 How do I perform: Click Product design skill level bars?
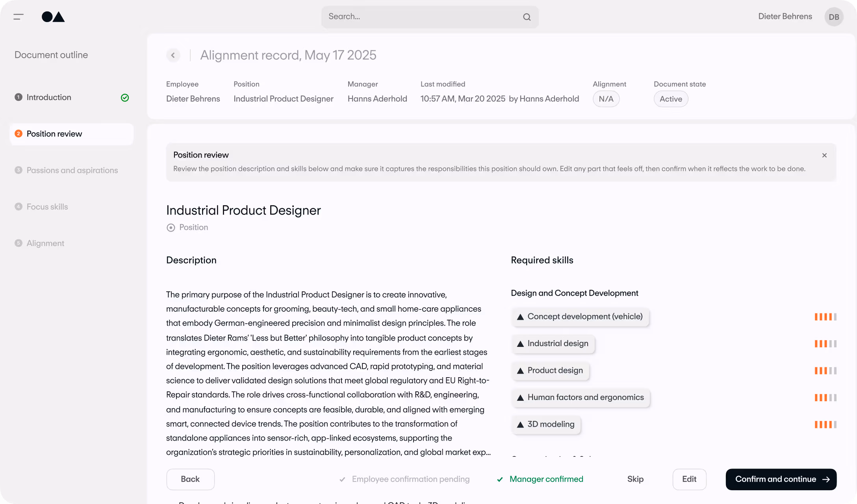click(825, 371)
